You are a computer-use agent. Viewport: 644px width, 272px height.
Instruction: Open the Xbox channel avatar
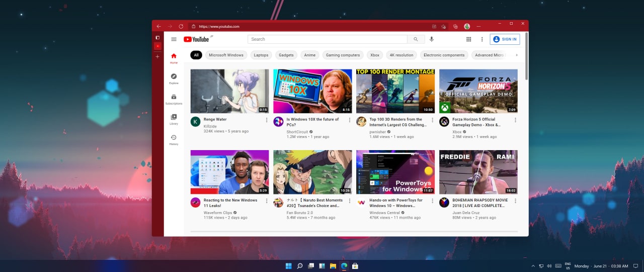pyautogui.click(x=444, y=121)
